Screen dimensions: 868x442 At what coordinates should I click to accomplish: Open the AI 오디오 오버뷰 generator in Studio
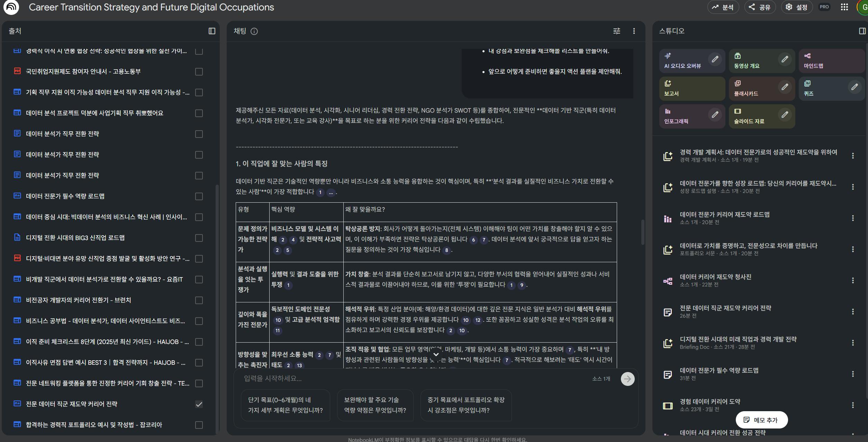tap(687, 61)
